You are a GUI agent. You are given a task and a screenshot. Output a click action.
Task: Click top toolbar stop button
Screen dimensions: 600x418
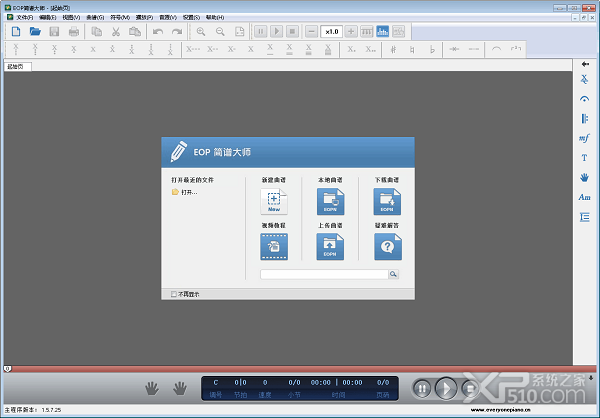pyautogui.click(x=292, y=31)
